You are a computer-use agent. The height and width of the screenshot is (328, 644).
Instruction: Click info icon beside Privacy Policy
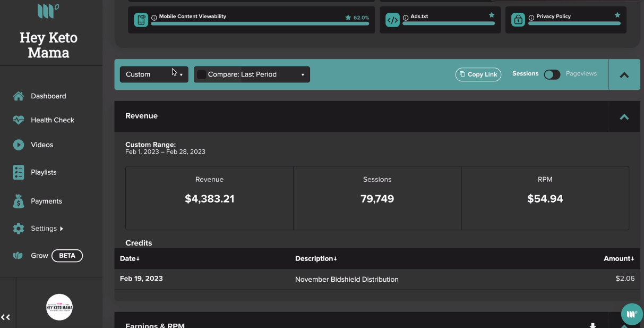[531, 18]
